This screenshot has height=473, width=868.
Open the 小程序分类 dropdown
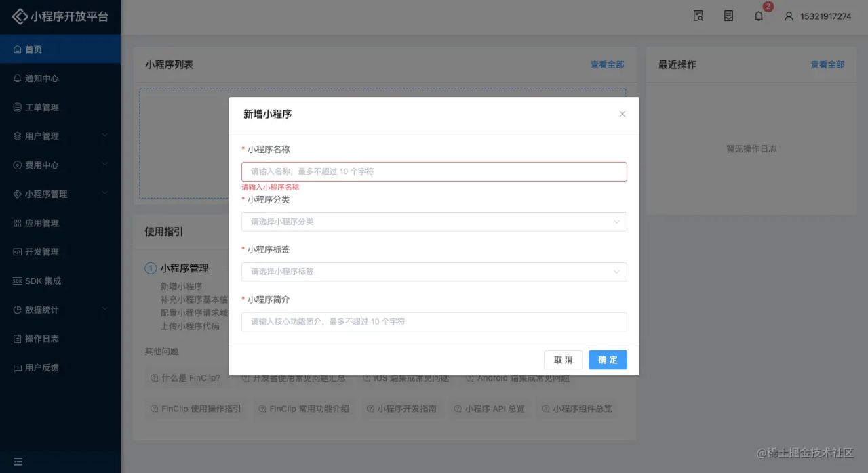[x=434, y=222]
